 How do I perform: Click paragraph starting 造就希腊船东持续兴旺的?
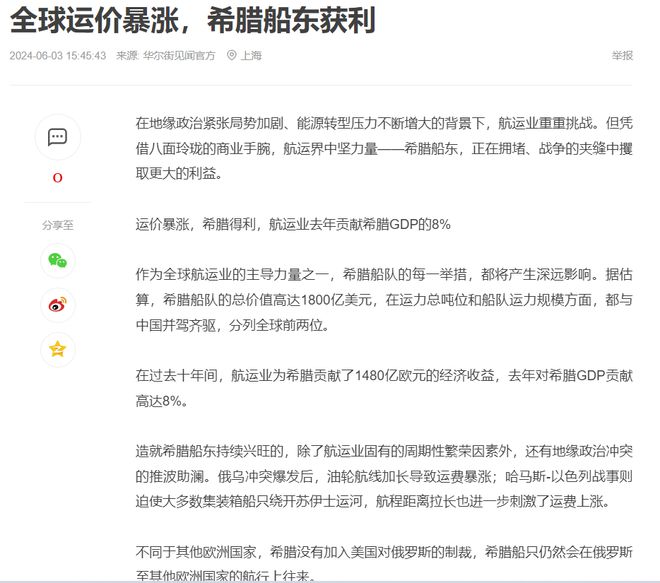tap(384, 477)
